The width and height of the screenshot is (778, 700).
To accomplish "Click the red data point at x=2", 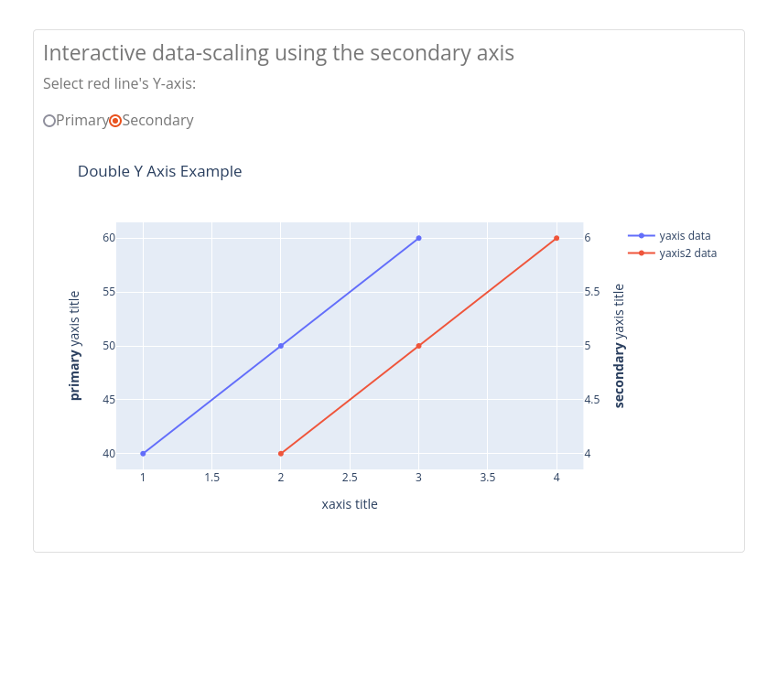I will [281, 454].
